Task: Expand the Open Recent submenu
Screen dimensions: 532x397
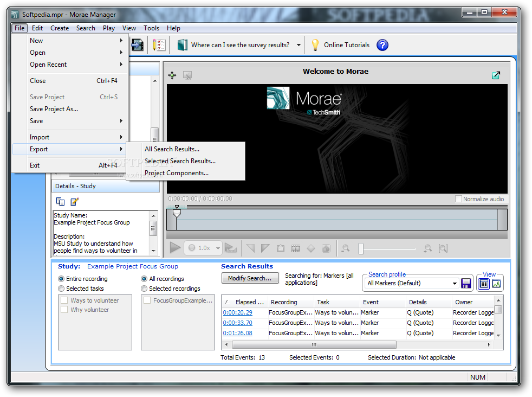Action: click(70, 65)
